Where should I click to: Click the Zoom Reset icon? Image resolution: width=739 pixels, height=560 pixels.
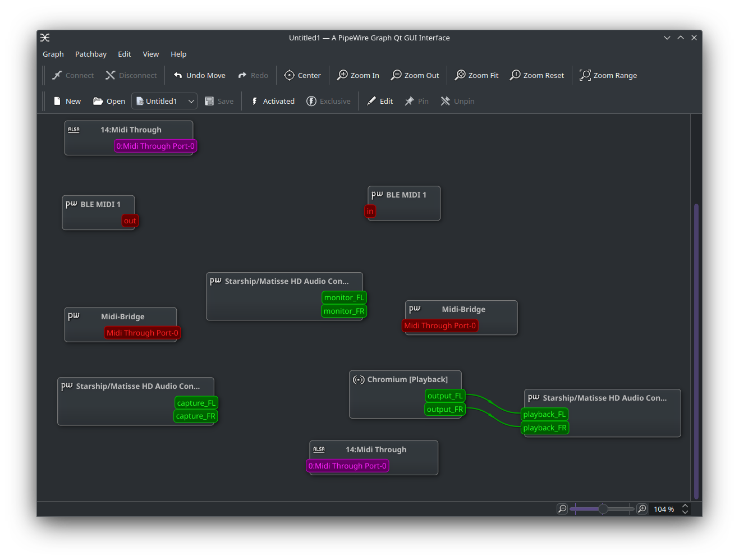(515, 75)
